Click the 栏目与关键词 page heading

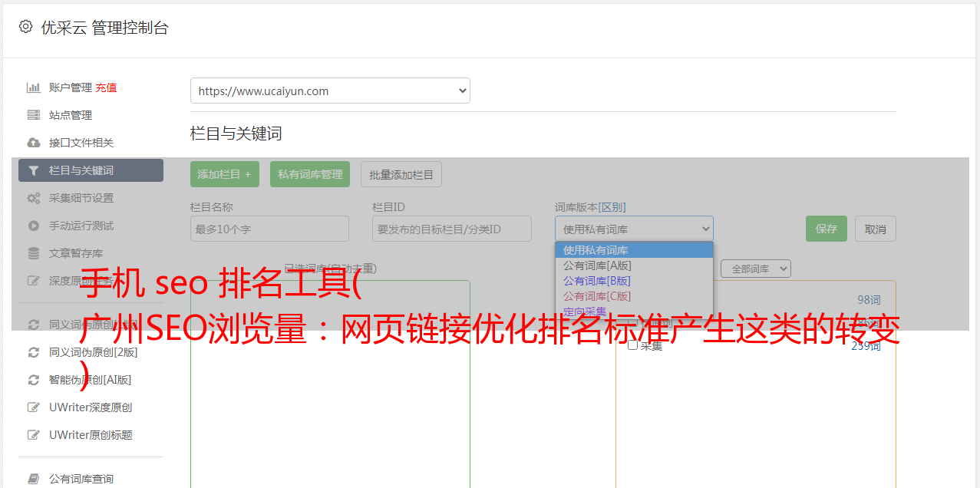tap(236, 134)
